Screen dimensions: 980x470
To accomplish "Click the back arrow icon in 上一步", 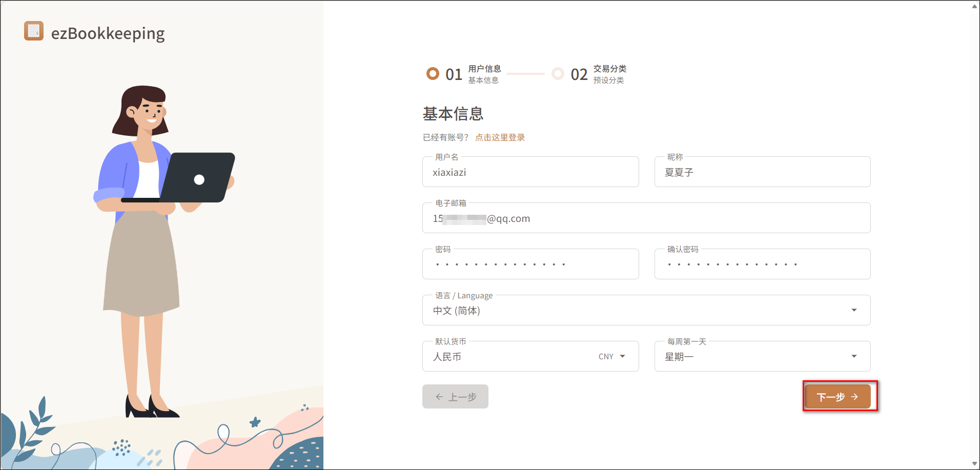I will click(439, 397).
